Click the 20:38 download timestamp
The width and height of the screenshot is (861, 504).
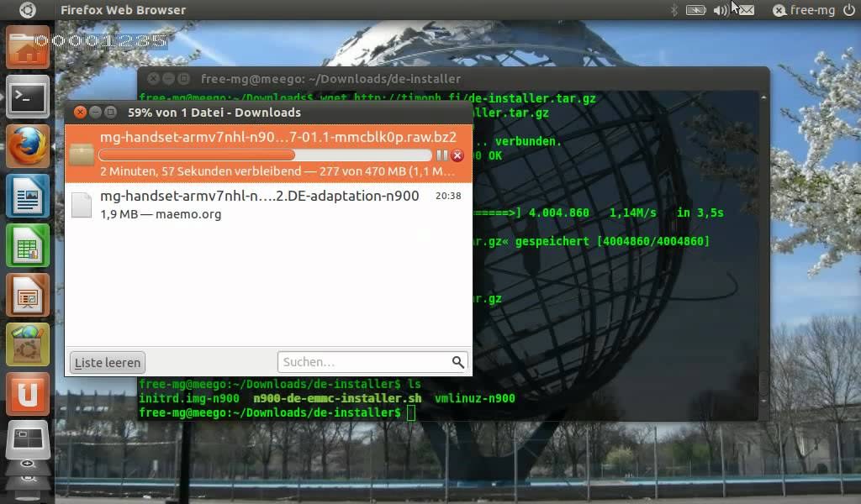pos(448,196)
